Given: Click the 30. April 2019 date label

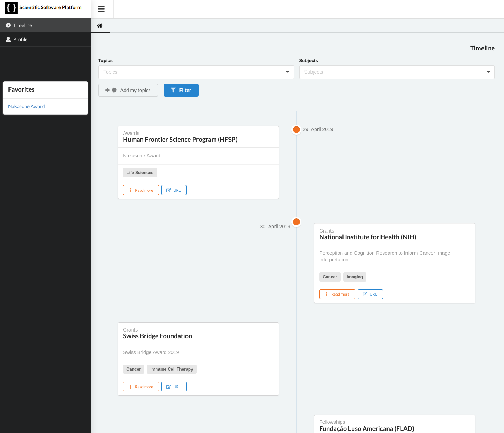Looking at the screenshot, I should tap(275, 227).
